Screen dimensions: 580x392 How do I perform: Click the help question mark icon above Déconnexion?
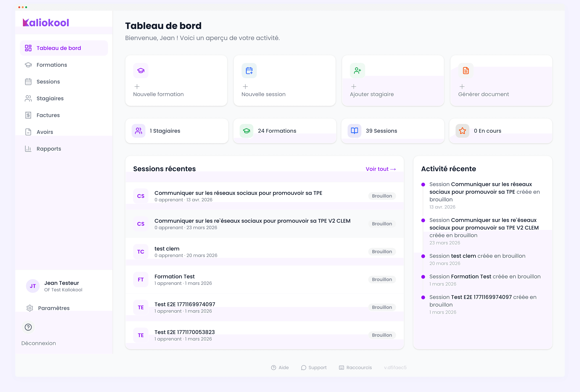pos(28,327)
